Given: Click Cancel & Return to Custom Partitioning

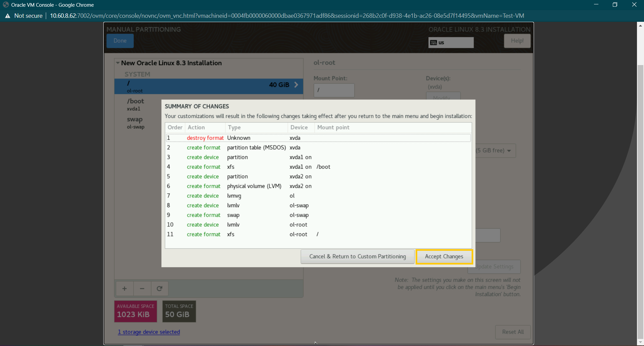Looking at the screenshot, I should point(358,256).
